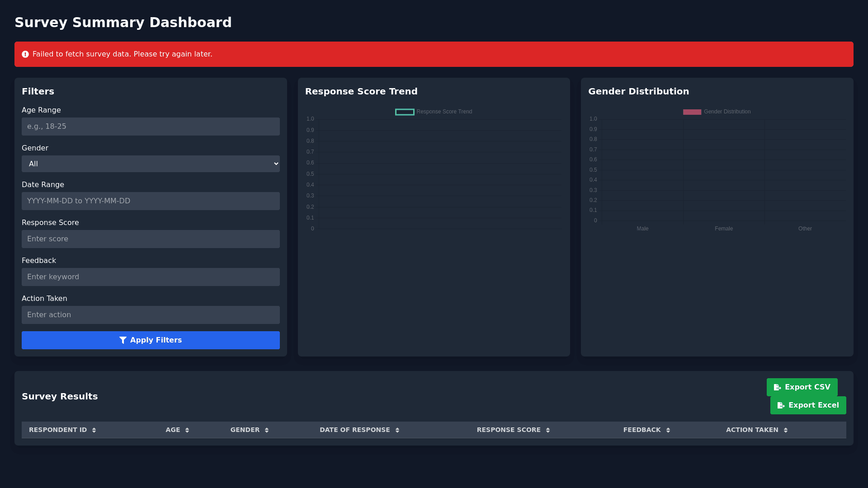This screenshot has height=488, width=868.
Task: Click the Export Excel button
Action: (808, 405)
